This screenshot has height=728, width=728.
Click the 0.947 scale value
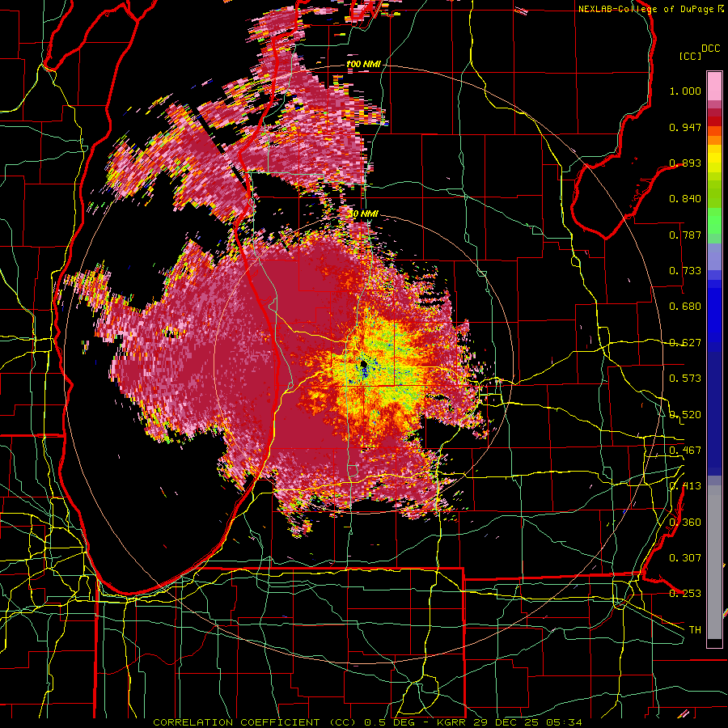tap(685, 127)
